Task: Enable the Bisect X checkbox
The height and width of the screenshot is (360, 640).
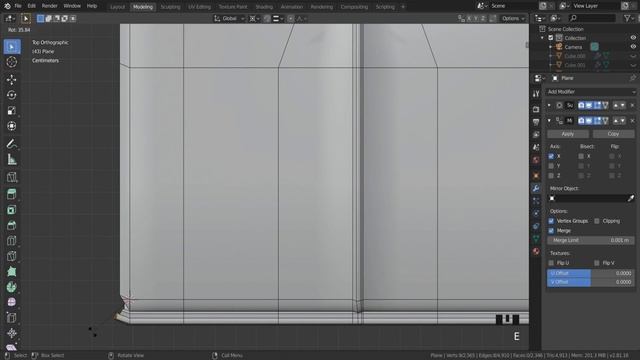Action: [581, 156]
